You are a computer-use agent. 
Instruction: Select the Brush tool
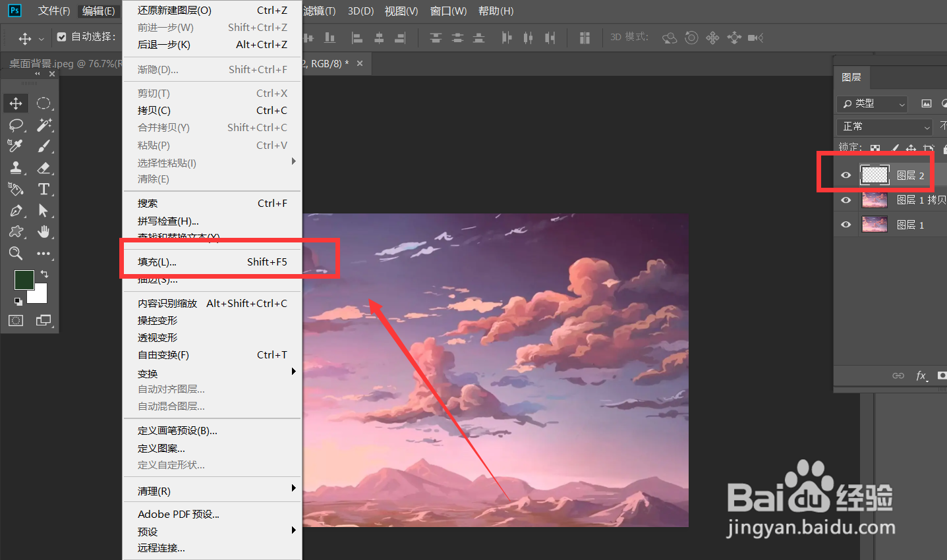[x=43, y=146]
